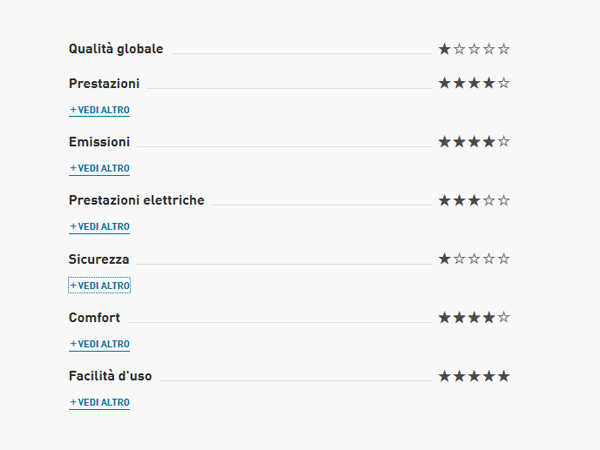Select the Prestazioni elettriche heading

pos(136,200)
